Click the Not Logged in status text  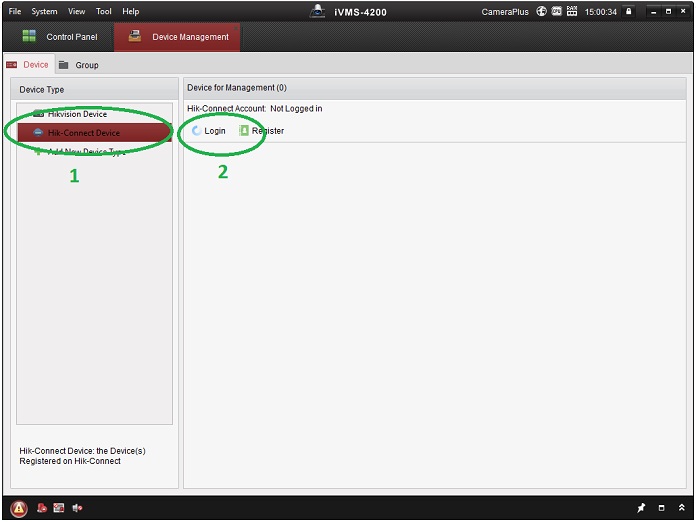point(296,109)
